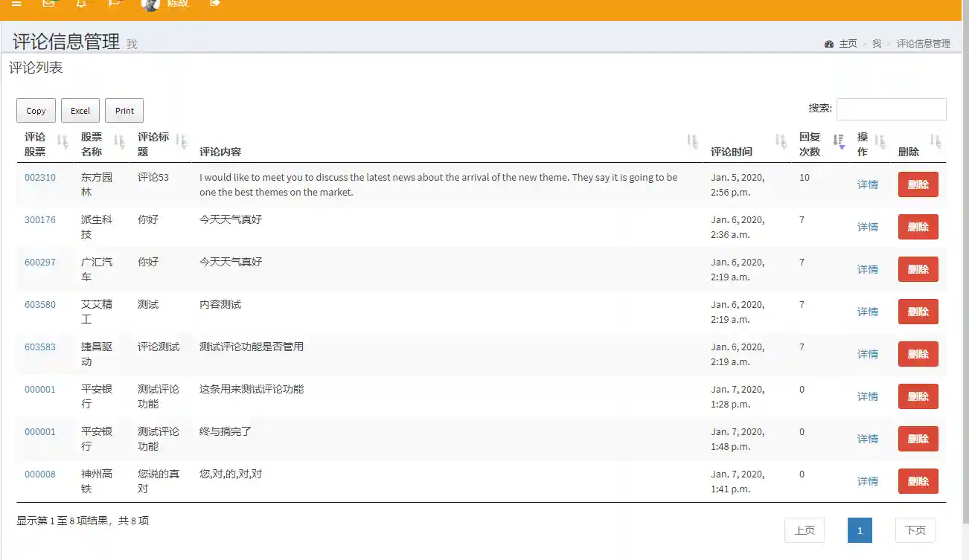Viewport: 969px width, 560px height.
Task: Open the bell notifications icon
Action: tap(81, 4)
